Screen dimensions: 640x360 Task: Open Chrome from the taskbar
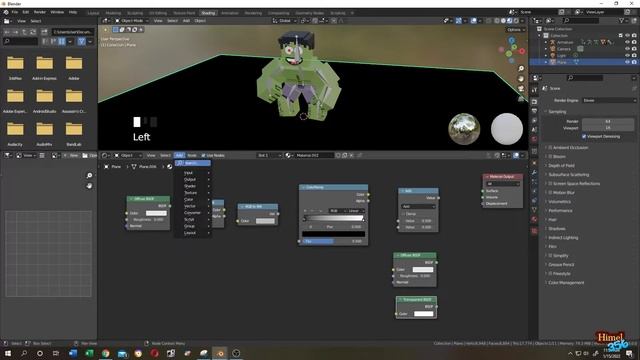pyautogui.click(x=105, y=353)
